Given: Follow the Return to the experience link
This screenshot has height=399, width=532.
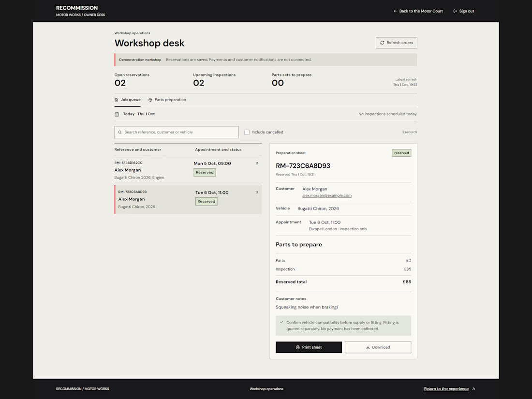Looking at the screenshot, I should [x=446, y=389].
